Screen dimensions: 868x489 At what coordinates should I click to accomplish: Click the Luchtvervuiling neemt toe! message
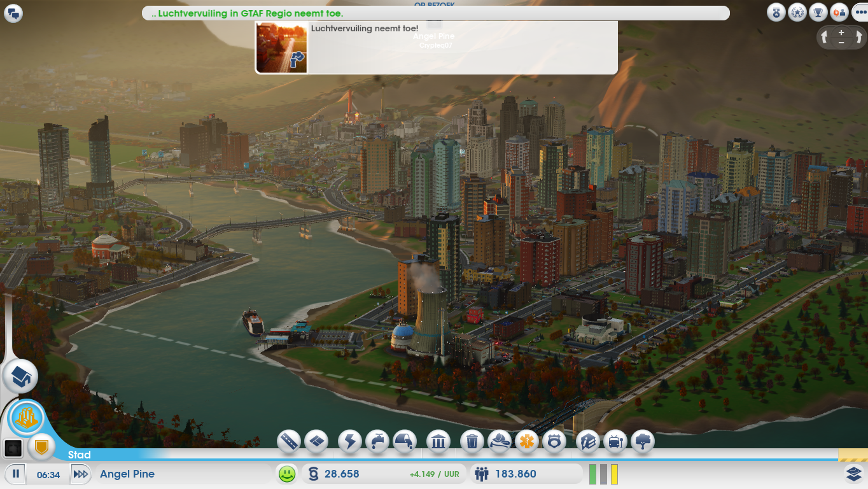pos(365,29)
